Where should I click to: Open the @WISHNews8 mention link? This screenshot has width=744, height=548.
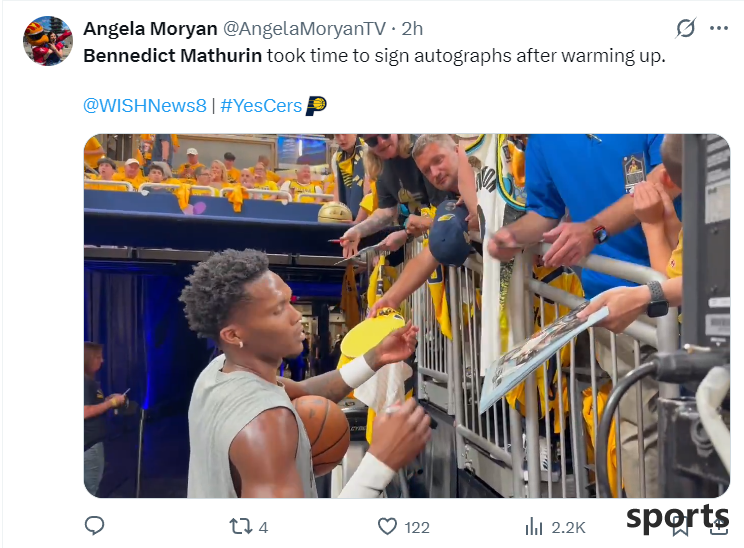pos(145,105)
